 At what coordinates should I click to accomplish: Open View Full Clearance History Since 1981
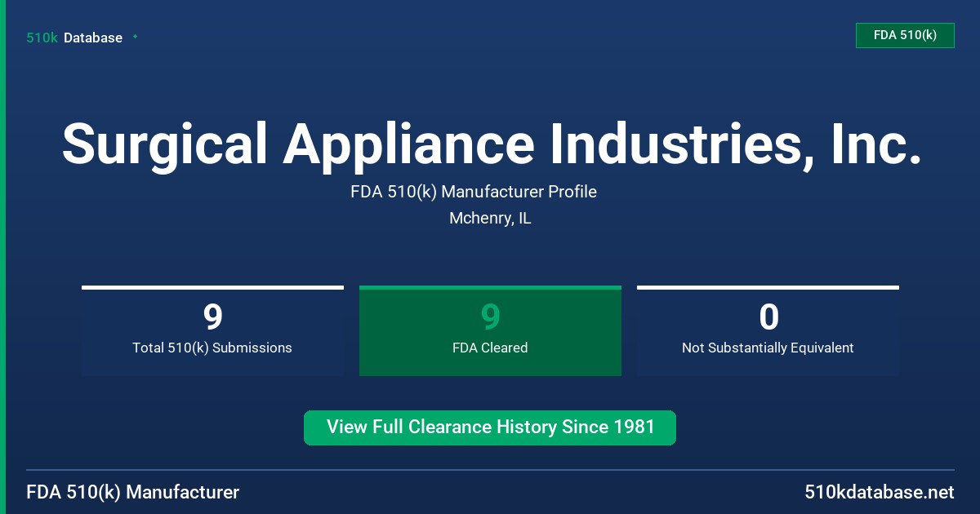(x=490, y=428)
